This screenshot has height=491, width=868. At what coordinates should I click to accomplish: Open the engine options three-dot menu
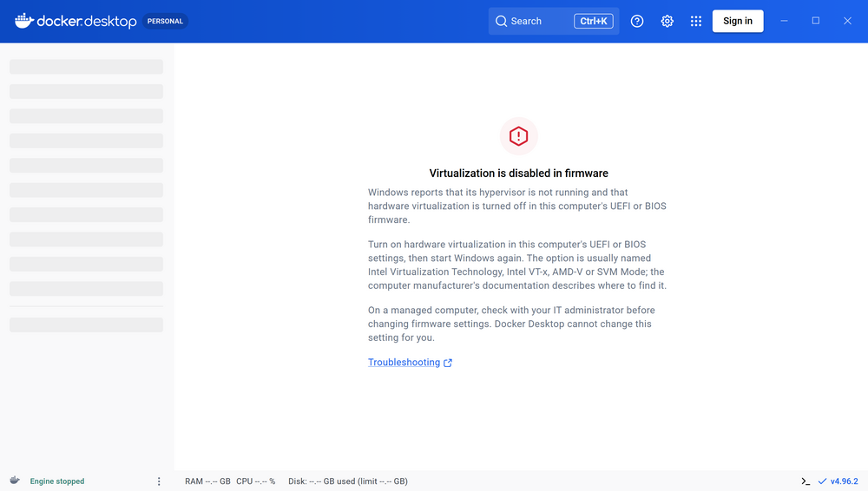159,481
